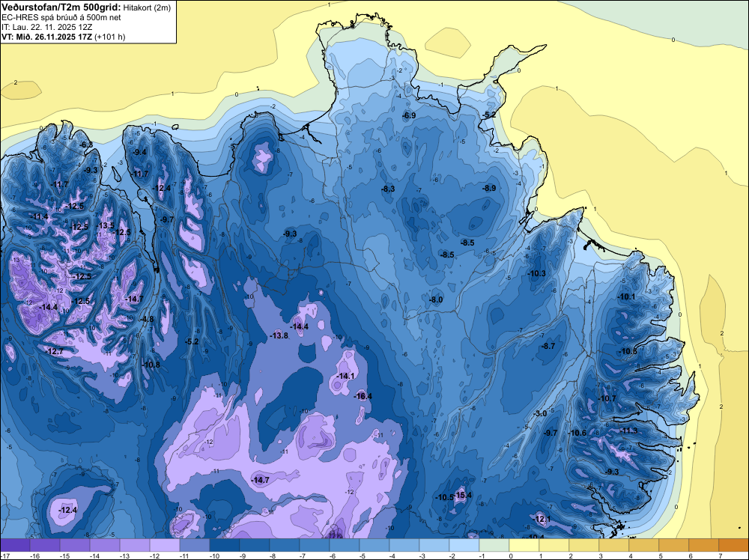Click the -16.4 temperature value on map

point(363,396)
